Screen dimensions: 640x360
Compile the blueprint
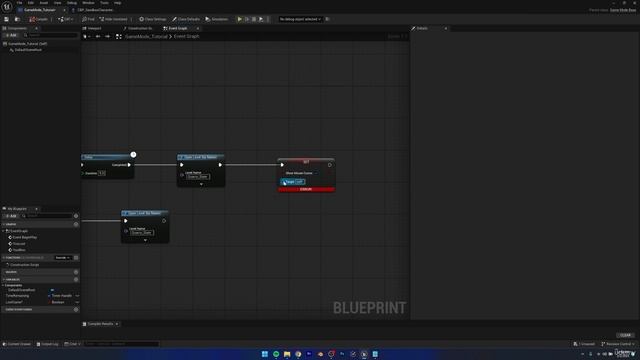[38, 19]
